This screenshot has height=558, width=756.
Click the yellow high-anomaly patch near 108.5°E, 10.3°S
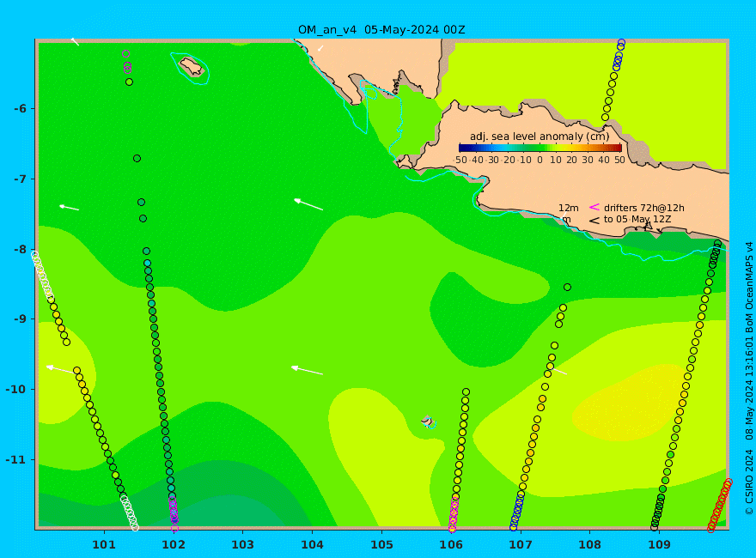click(631, 403)
